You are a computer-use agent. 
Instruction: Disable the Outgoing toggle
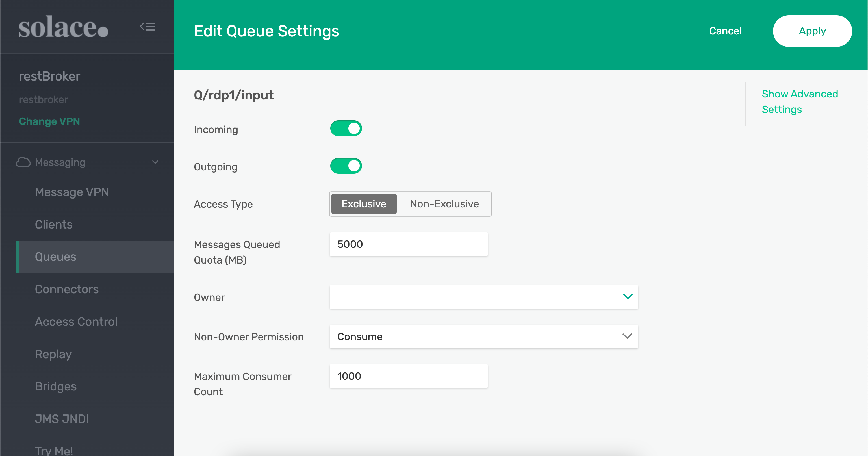346,166
